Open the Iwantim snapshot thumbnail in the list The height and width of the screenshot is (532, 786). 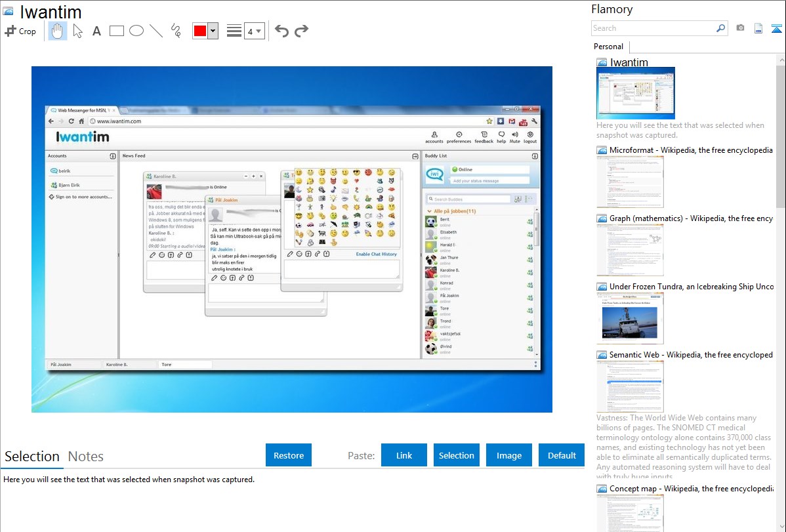[636, 93]
